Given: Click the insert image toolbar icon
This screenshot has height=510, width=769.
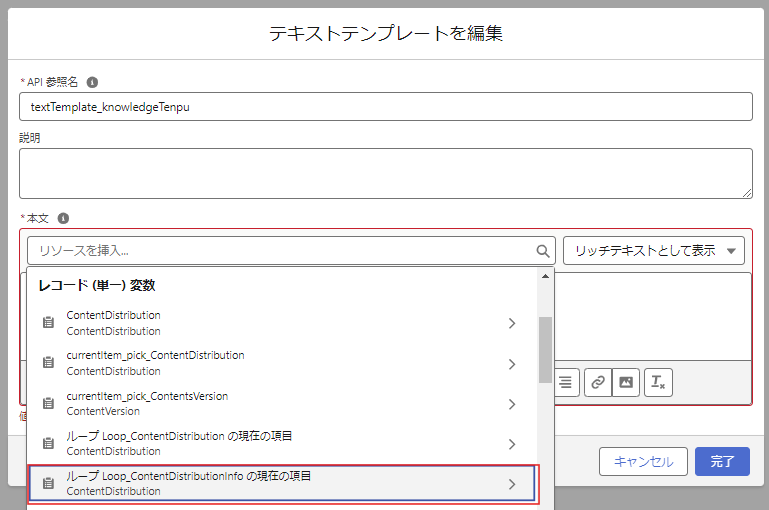Looking at the screenshot, I should [626, 382].
